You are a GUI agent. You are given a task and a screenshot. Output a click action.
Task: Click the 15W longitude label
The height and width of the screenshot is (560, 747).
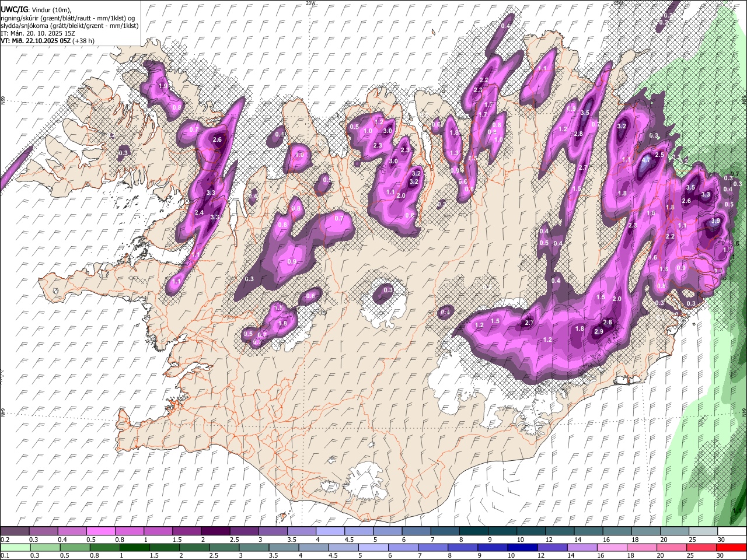click(x=619, y=3)
